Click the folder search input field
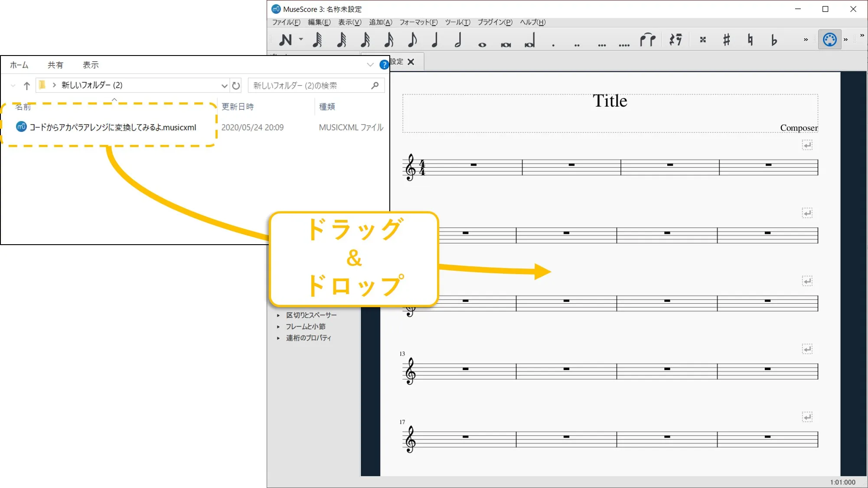 click(x=310, y=85)
